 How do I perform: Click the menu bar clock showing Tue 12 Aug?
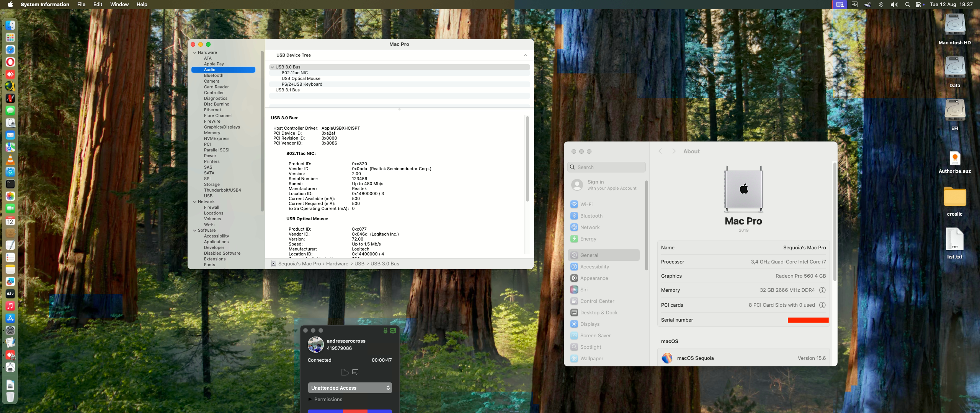(951, 5)
